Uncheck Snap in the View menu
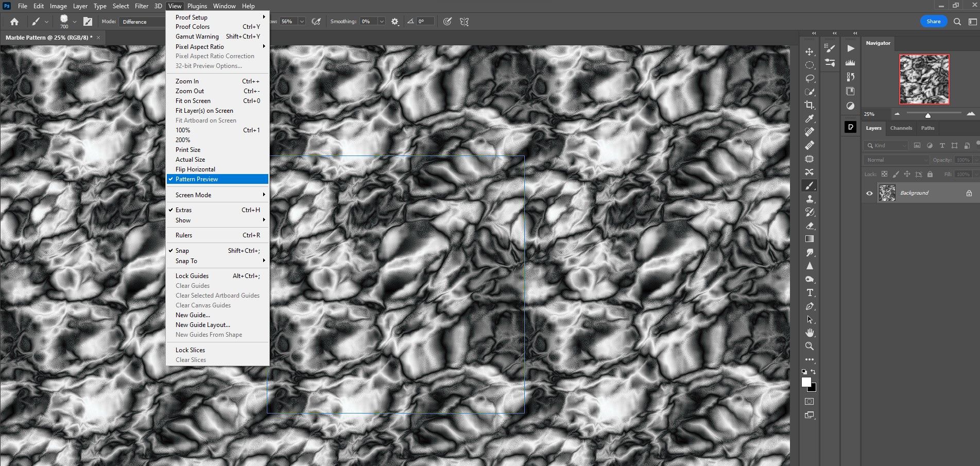This screenshot has height=466, width=980. pos(182,250)
